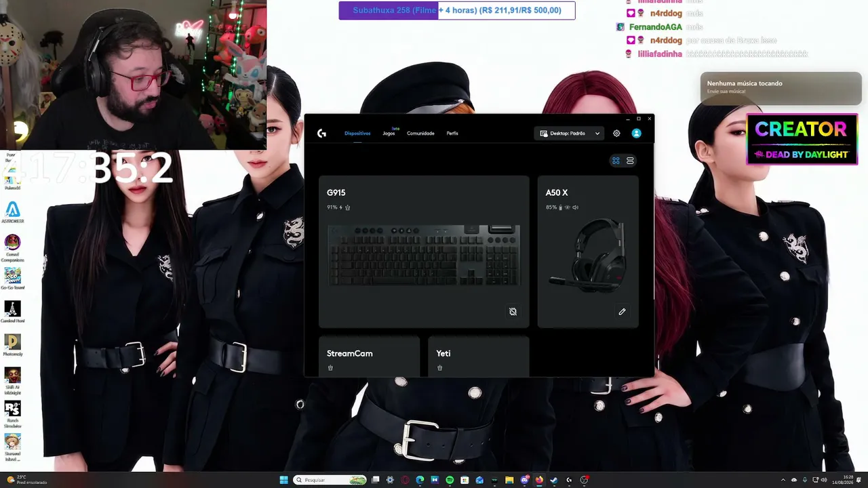Click the taskbar Pesquisar search box
This screenshot has height=488, width=868.
pos(330,480)
